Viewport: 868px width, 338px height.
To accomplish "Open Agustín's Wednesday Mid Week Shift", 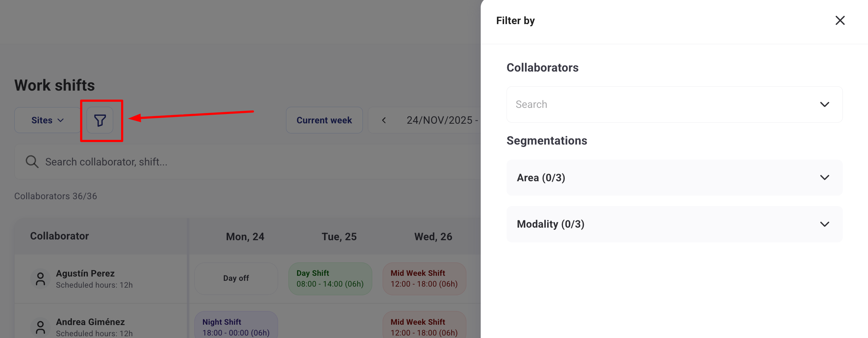I will [424, 279].
